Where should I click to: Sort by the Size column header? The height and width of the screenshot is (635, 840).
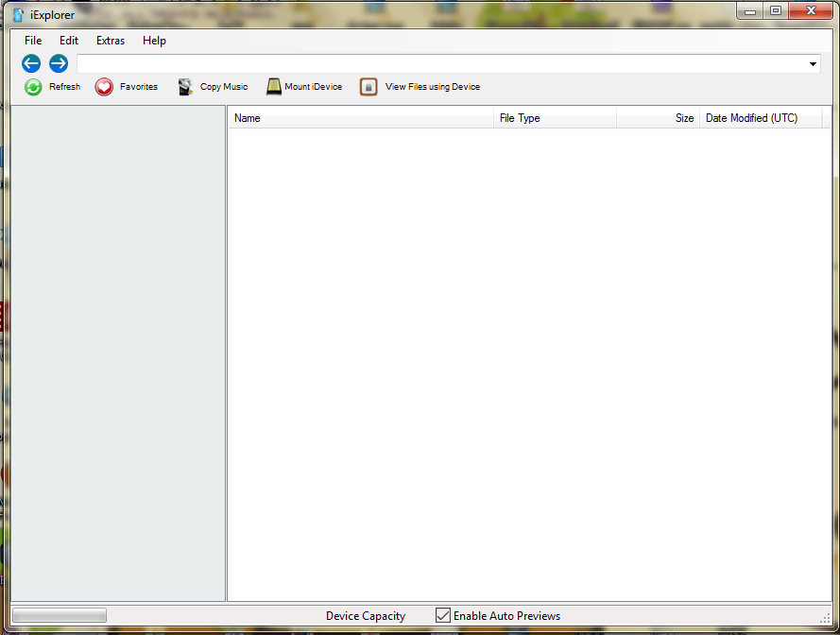659,118
